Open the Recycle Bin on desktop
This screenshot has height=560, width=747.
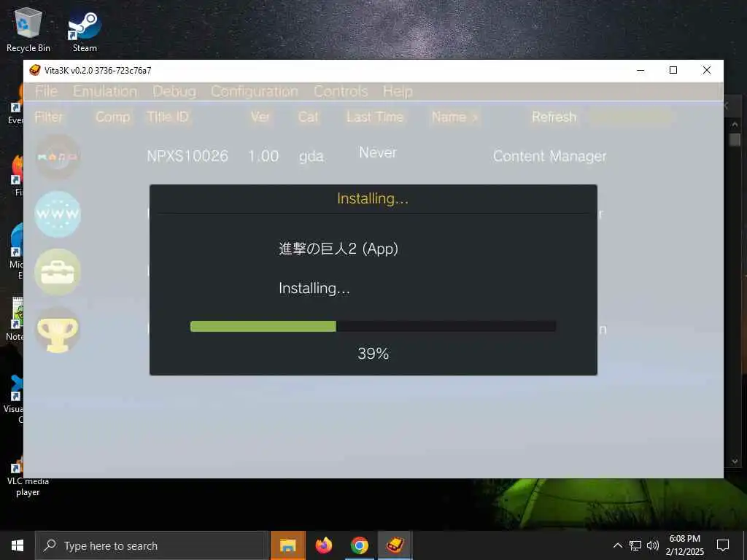coord(28,29)
